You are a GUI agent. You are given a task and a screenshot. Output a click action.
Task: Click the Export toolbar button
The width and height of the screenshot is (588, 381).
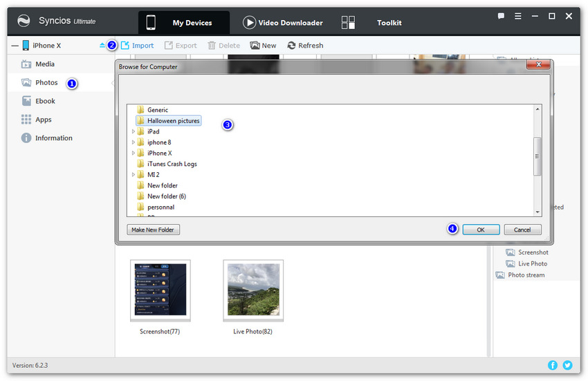coord(181,46)
